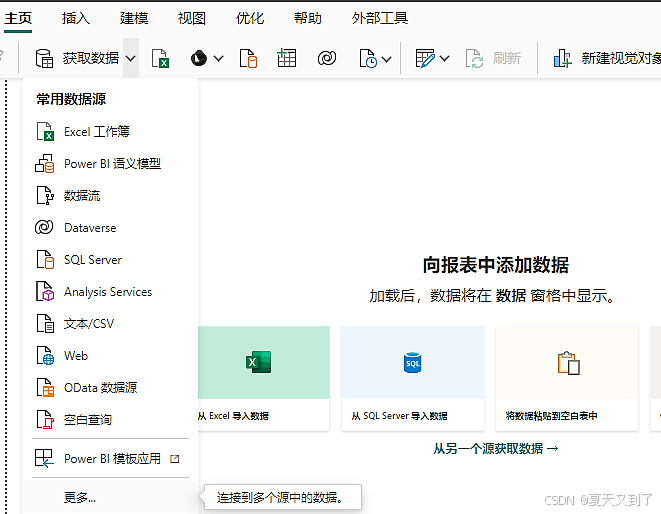This screenshot has width=661, height=514.
Task: Switch to the 外部工具 tab
Action: pyautogui.click(x=380, y=18)
